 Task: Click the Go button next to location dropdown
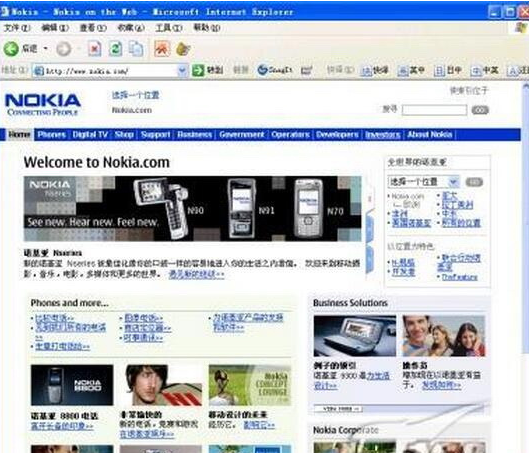pos(474,182)
